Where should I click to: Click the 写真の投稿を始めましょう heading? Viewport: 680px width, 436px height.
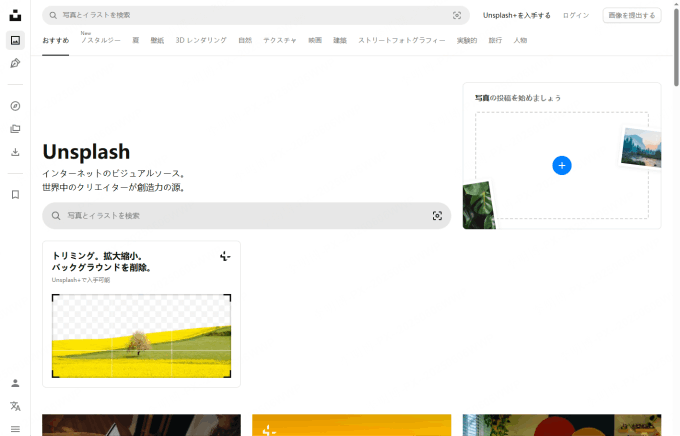[x=518, y=98]
